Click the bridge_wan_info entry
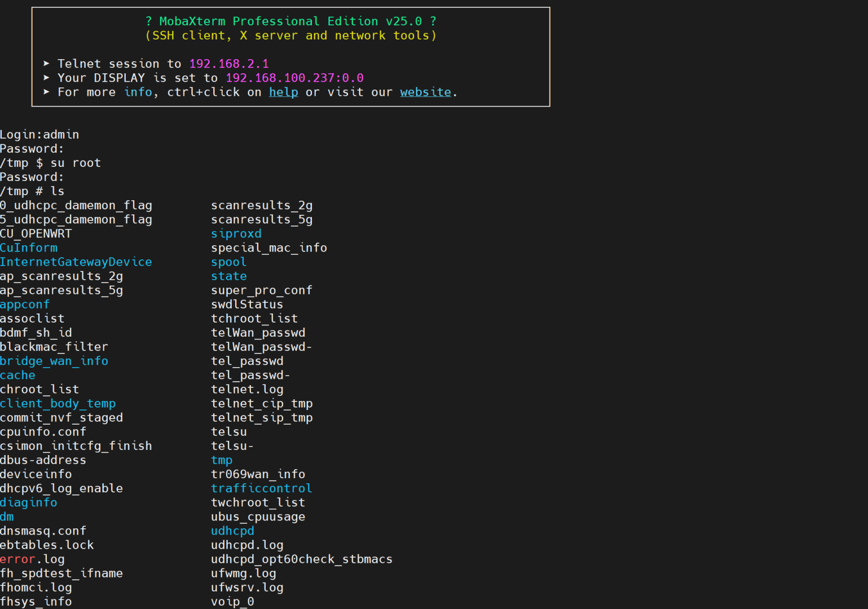Screen dimensions: 868x609 point(54,361)
